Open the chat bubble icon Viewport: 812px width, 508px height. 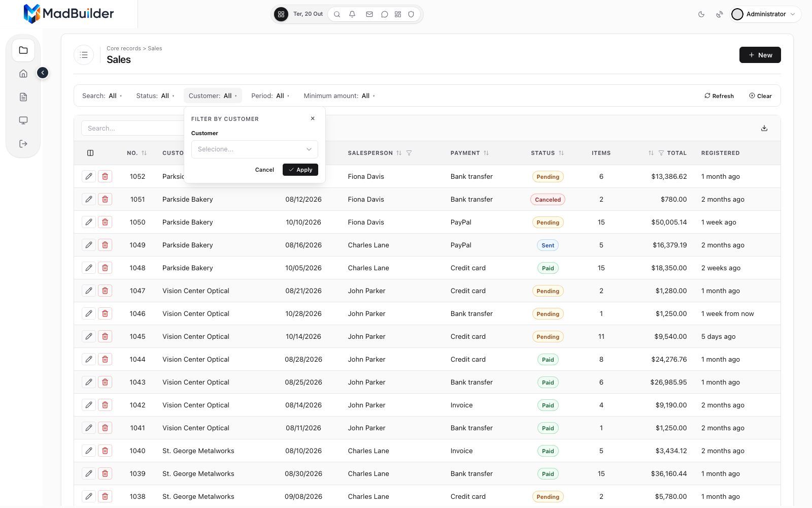tap(385, 14)
